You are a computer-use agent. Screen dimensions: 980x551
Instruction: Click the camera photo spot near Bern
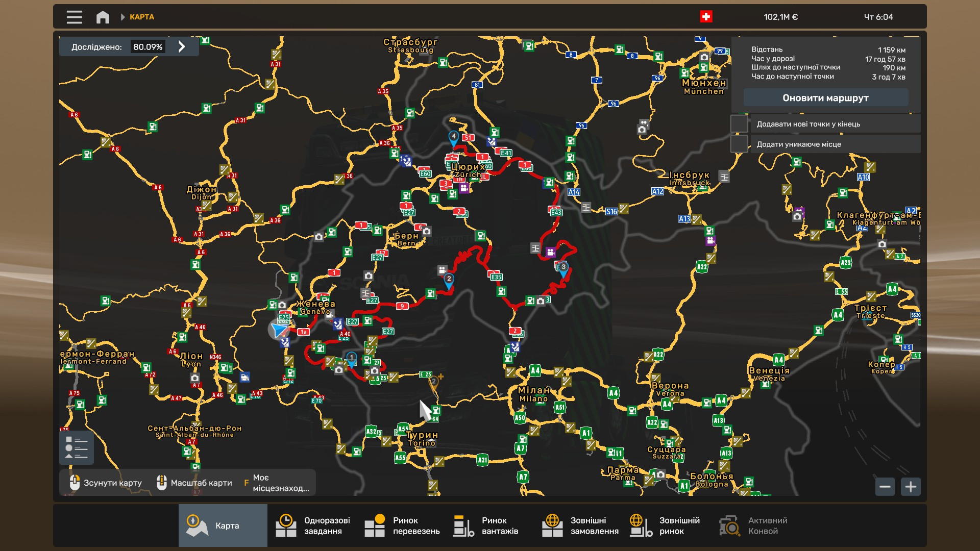[x=427, y=231]
